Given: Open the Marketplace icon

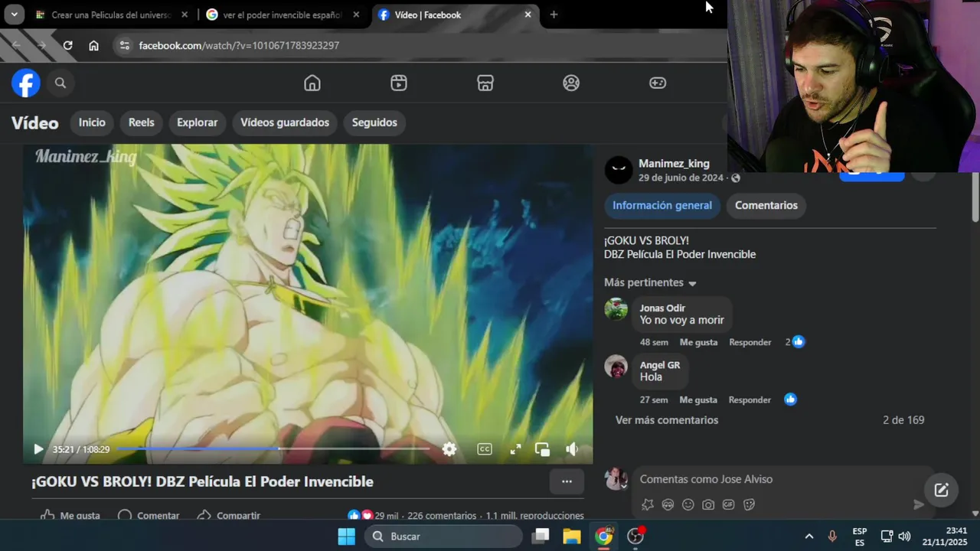Looking at the screenshot, I should click(x=485, y=83).
